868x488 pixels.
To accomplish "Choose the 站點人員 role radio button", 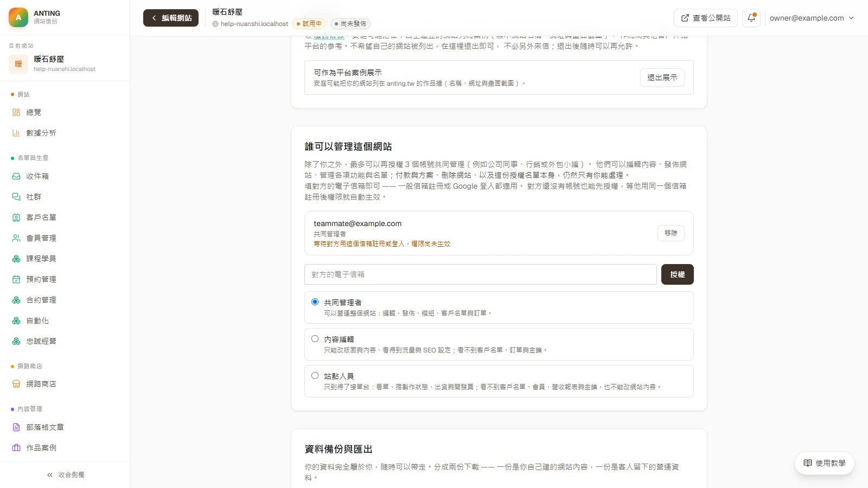I will [x=315, y=376].
